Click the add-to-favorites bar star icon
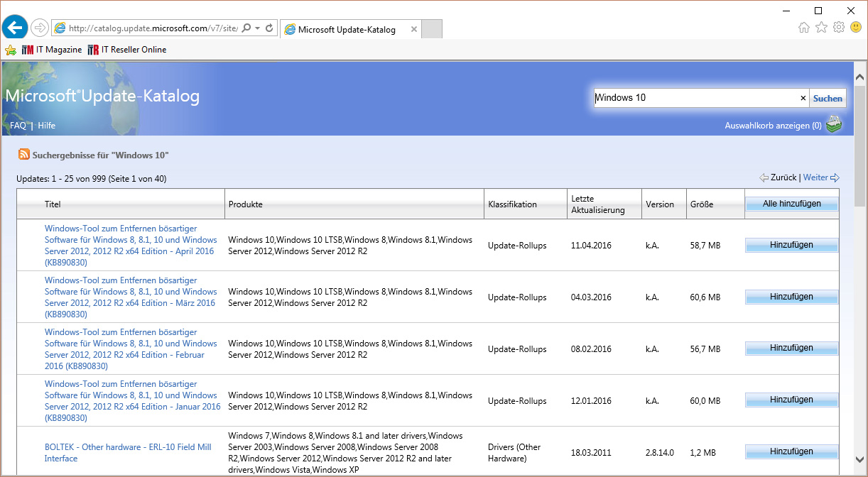Viewport: 868px width, 477px height. pos(11,50)
